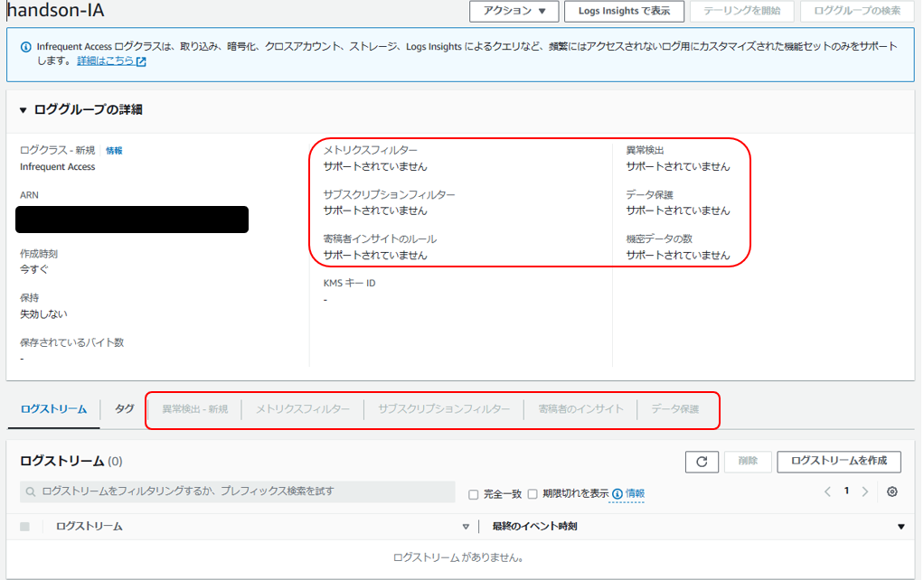Click the Infrequent Access log class value
The width and height of the screenshot is (924, 580).
(57, 167)
